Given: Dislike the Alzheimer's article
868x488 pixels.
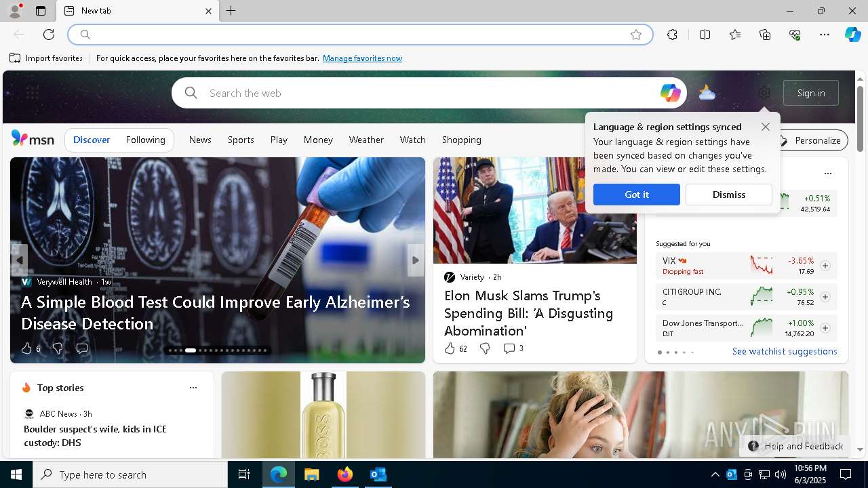Looking at the screenshot, I should coord(58,348).
